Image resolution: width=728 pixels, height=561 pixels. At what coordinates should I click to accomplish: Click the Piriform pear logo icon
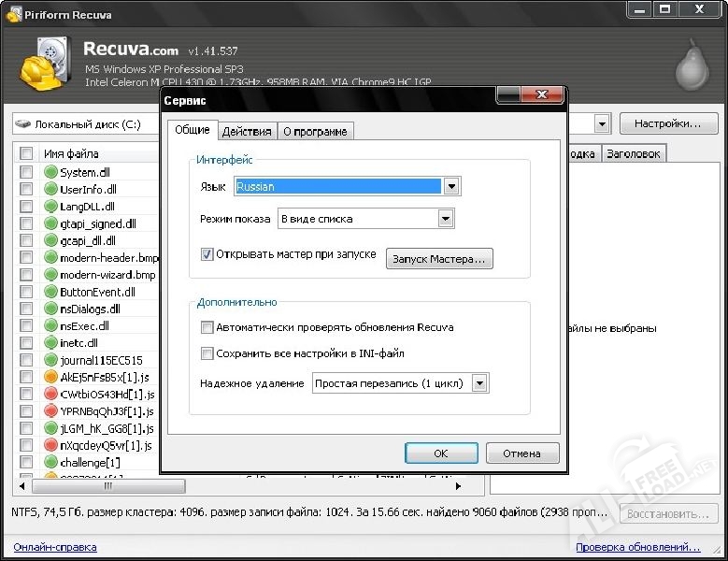pos(693,64)
